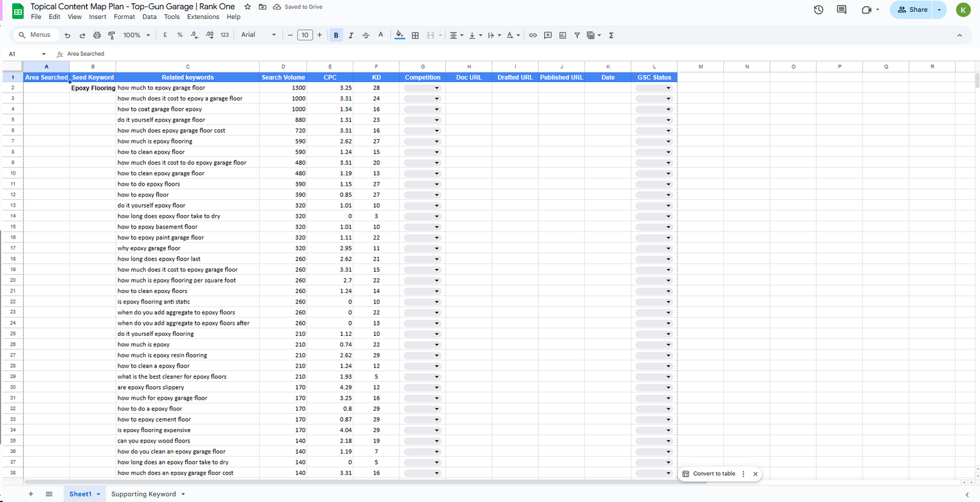Toggle bold formatting
The width and height of the screenshot is (980, 502).
336,36
